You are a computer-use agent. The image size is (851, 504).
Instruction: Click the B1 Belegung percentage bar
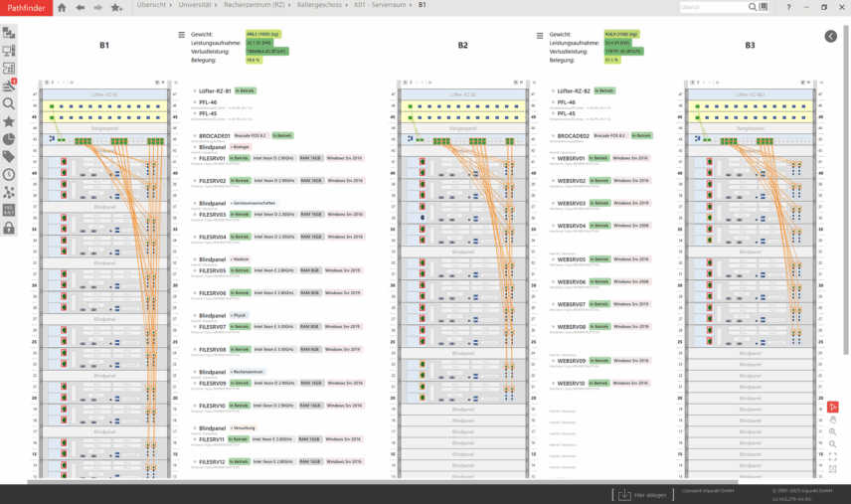[254, 60]
